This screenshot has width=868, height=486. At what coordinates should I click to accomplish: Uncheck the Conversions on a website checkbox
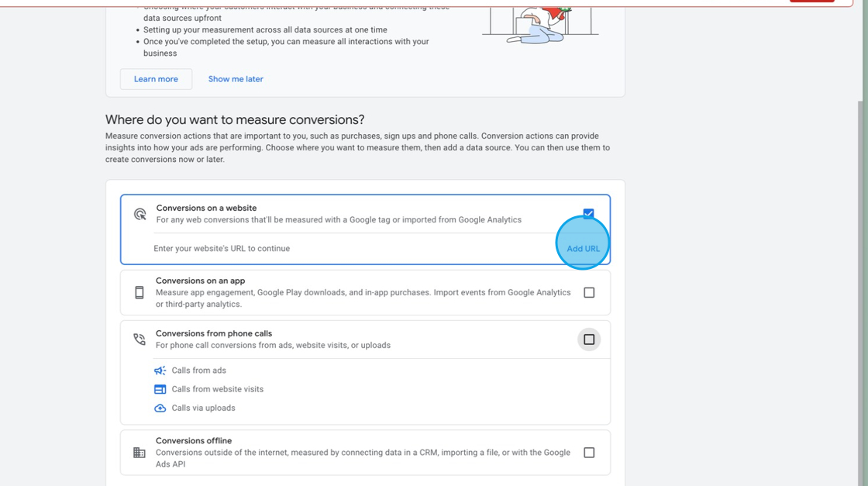point(588,213)
